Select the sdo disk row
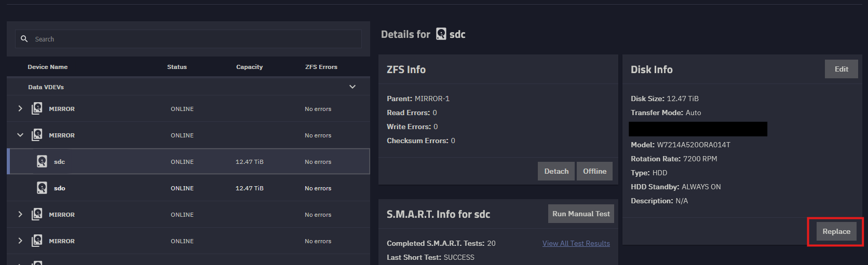 [x=188, y=188]
